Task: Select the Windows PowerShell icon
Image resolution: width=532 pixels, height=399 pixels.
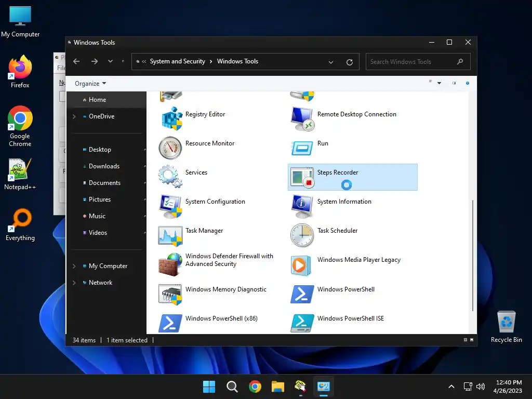Action: pyautogui.click(x=302, y=294)
